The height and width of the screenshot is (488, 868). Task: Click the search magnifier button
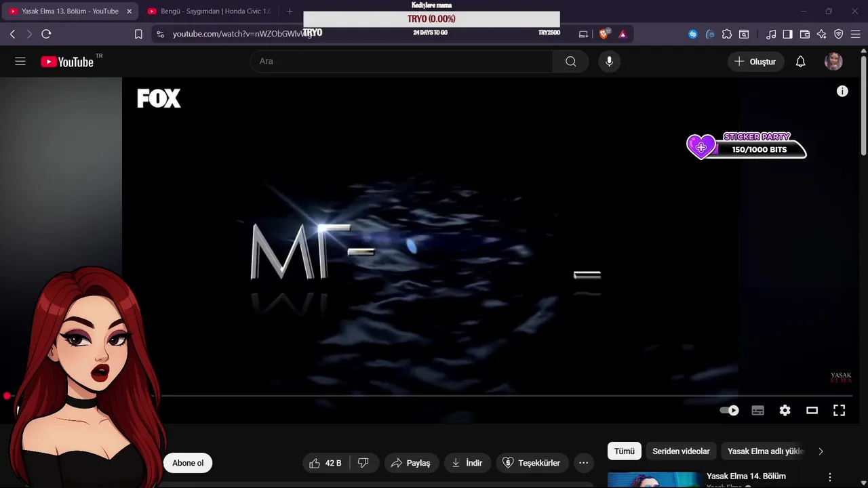click(x=571, y=62)
